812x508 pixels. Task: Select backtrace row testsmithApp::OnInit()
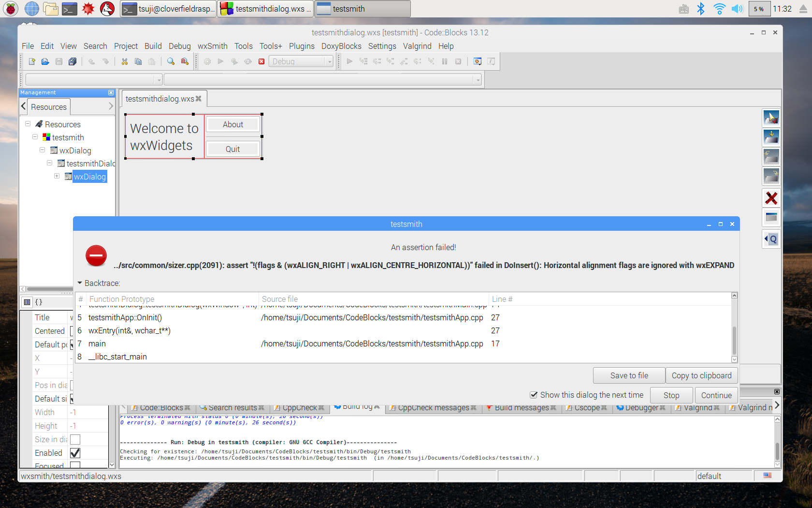[404, 317]
